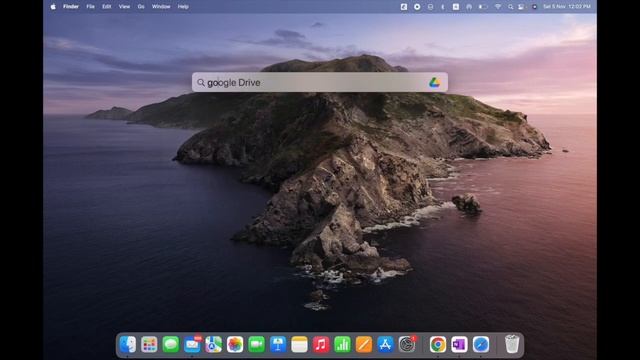Open Pages from the Dock
The height and width of the screenshot is (360, 640).
[364, 344]
